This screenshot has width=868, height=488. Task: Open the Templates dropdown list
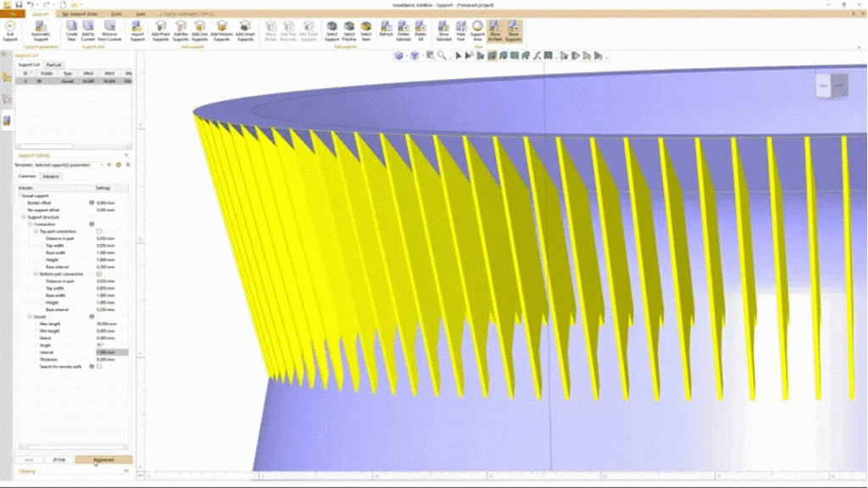(103, 164)
